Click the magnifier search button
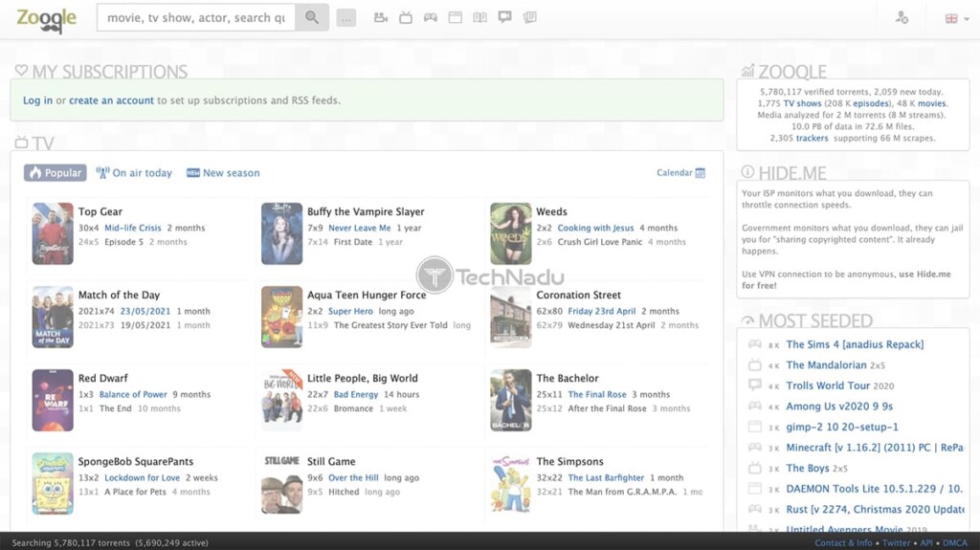Screen dimensions: 980x550 [312, 17]
